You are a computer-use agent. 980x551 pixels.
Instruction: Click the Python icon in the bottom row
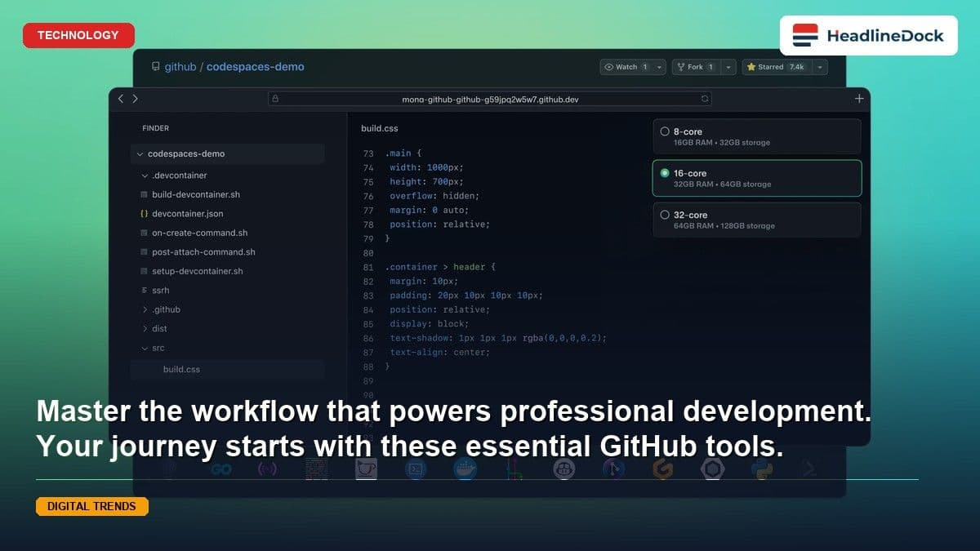click(x=762, y=469)
